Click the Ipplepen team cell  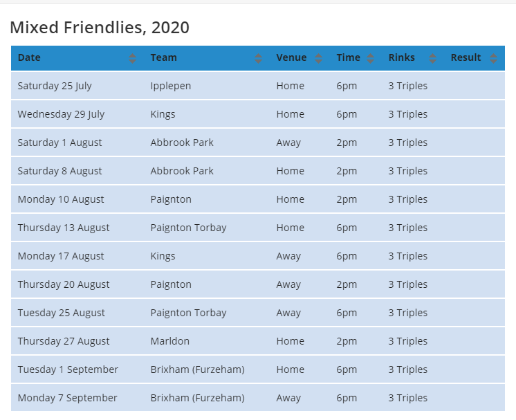(171, 86)
